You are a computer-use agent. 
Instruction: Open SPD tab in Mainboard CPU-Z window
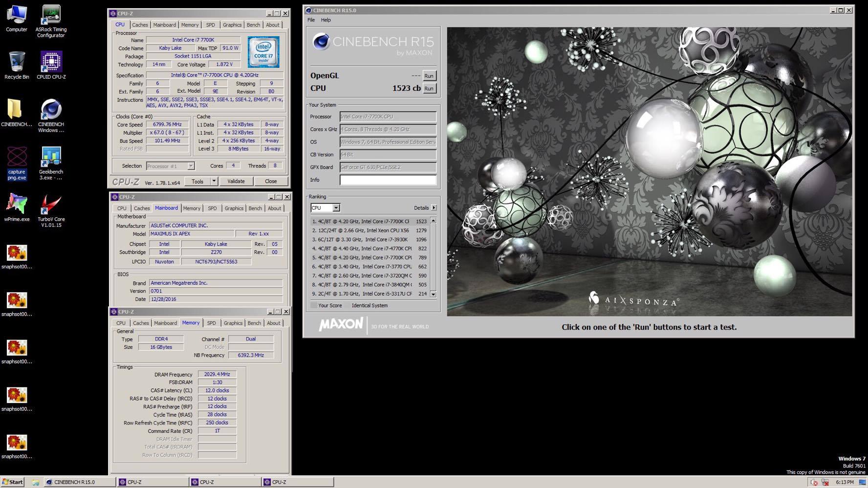pos(212,208)
